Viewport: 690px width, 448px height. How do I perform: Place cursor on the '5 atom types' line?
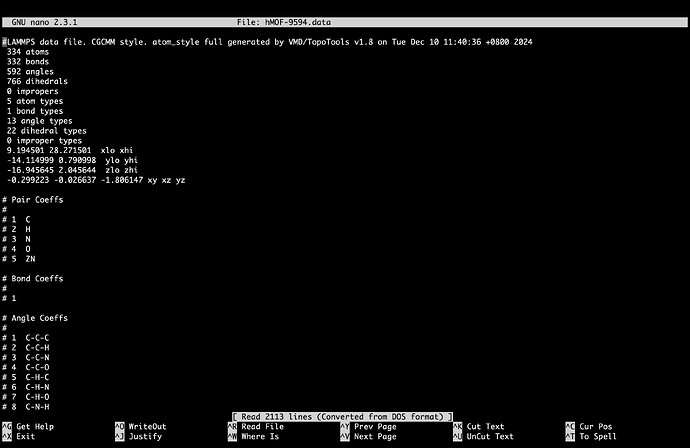35,101
